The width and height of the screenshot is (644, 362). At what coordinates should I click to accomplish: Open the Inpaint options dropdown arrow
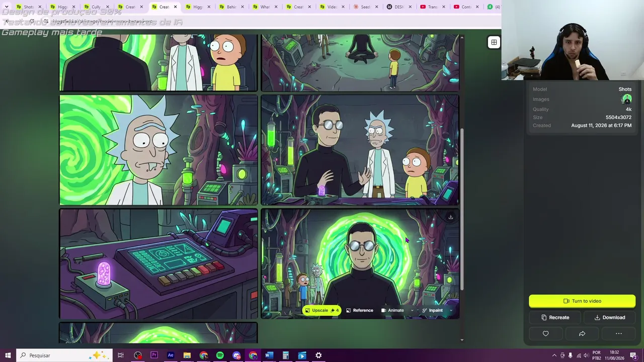point(451,310)
